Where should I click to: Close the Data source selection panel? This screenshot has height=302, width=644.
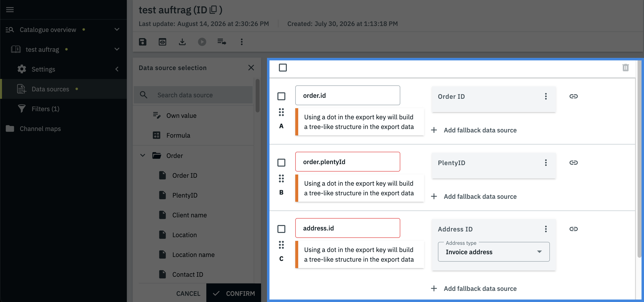251,68
